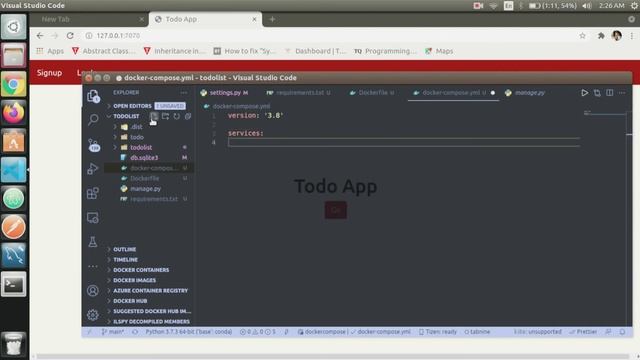Bookmark this page with the star icon
This screenshot has height=360, width=640.
tap(582, 36)
